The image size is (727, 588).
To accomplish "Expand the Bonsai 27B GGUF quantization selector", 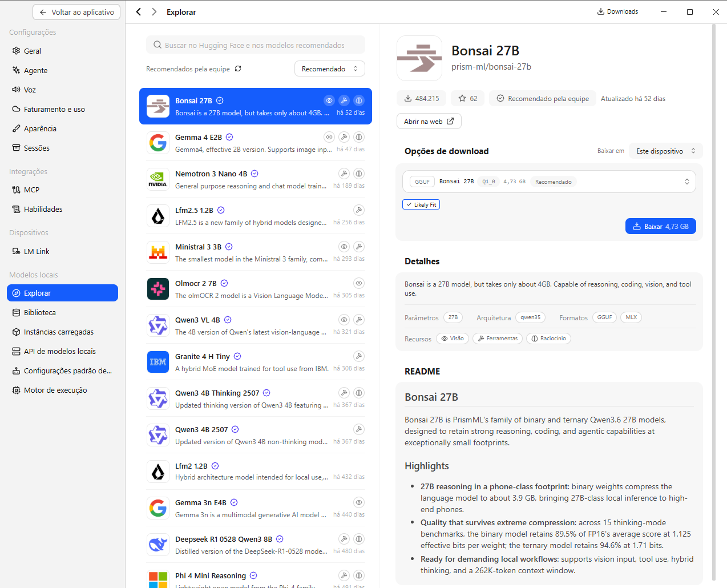I will tap(549, 182).
